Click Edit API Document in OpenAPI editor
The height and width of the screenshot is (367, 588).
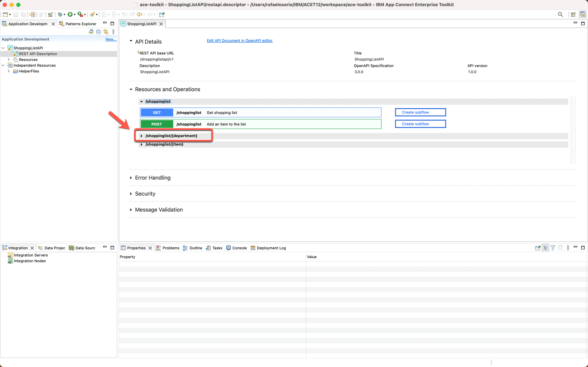coord(240,41)
